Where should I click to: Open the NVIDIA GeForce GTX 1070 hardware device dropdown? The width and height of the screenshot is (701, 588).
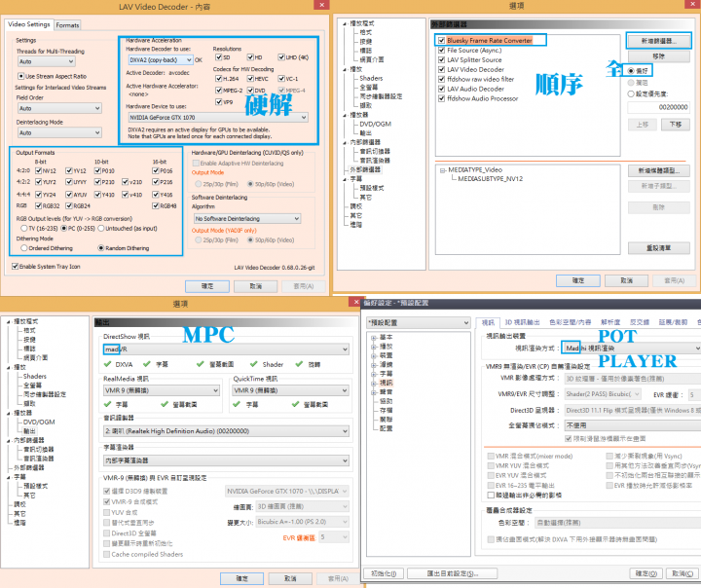click(x=218, y=117)
